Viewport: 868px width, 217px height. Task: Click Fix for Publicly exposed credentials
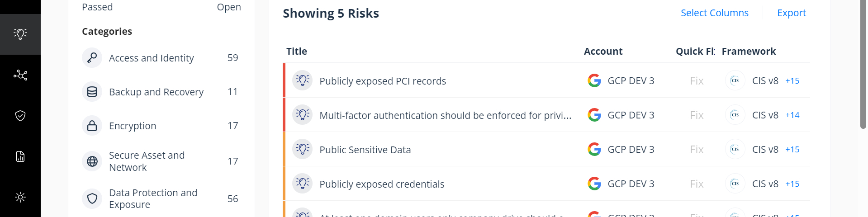coord(697,184)
